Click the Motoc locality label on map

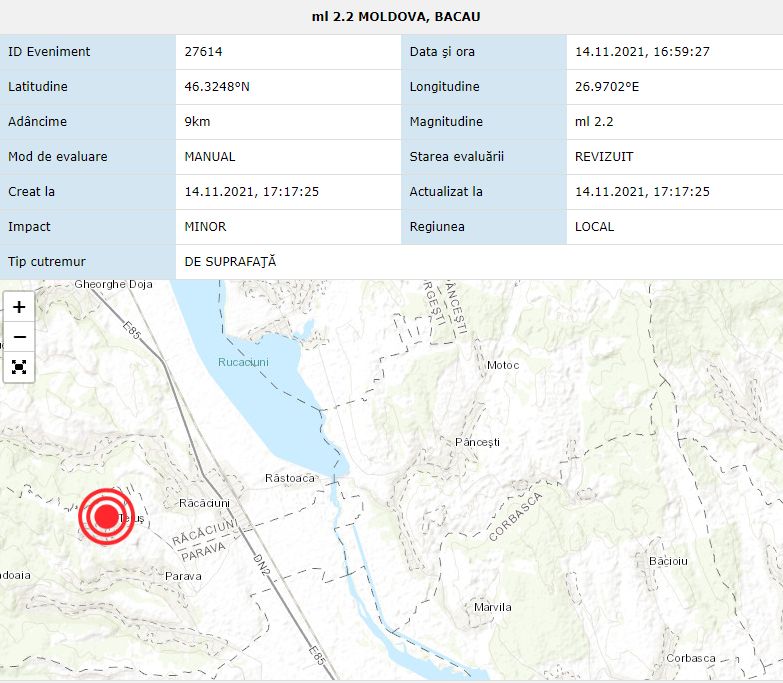pyautogui.click(x=503, y=365)
